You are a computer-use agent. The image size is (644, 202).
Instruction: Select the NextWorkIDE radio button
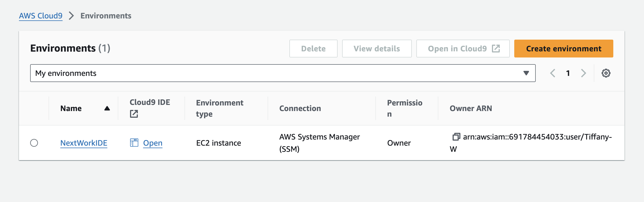pyautogui.click(x=34, y=143)
